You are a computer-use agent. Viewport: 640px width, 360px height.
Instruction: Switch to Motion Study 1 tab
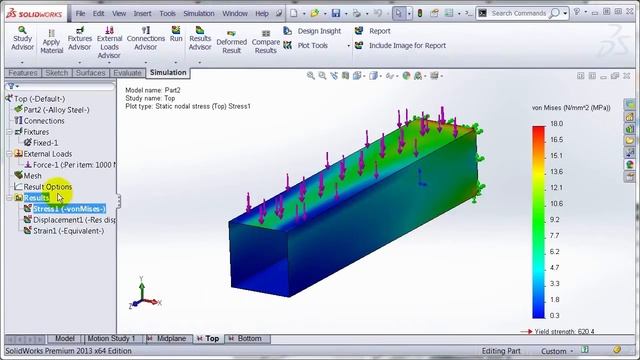[x=111, y=338]
